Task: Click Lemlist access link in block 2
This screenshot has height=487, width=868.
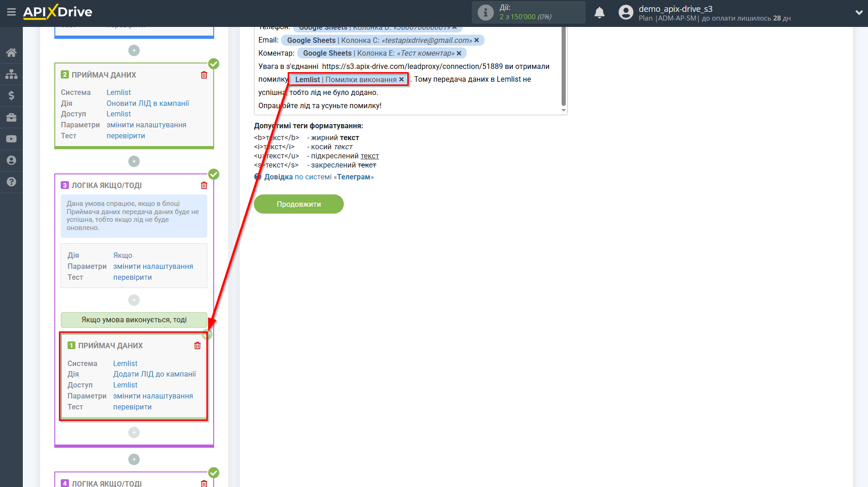Action: click(119, 114)
